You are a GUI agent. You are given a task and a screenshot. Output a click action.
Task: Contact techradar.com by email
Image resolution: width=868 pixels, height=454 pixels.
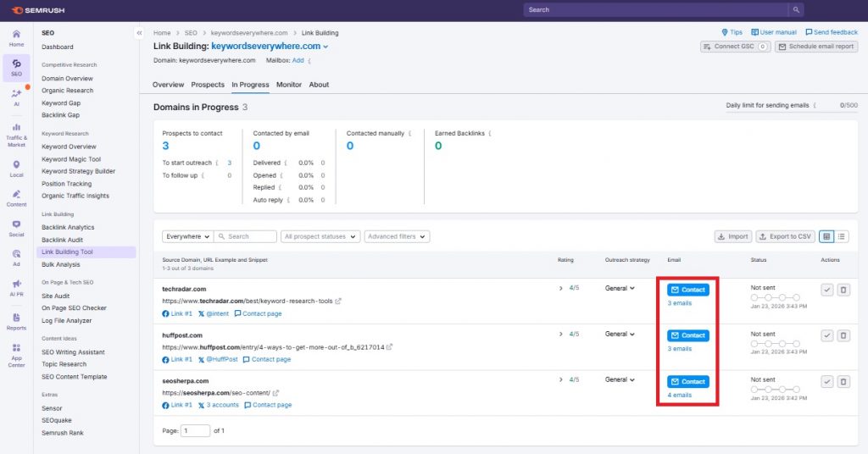(x=688, y=290)
